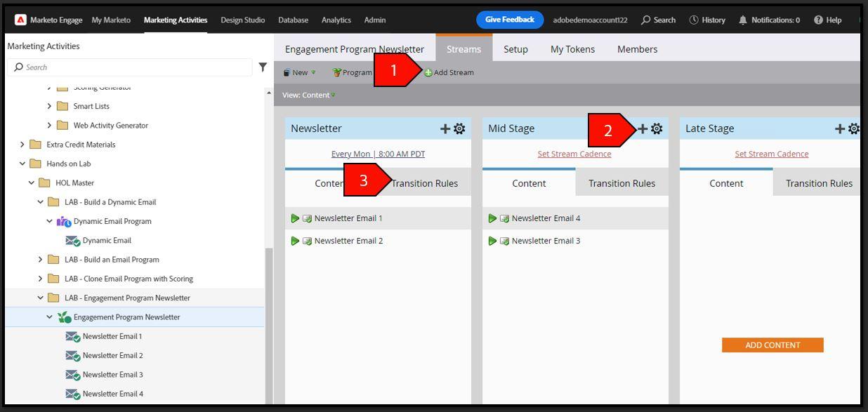
Task: Expand the Web Activity Generator folder
Action: [49, 126]
